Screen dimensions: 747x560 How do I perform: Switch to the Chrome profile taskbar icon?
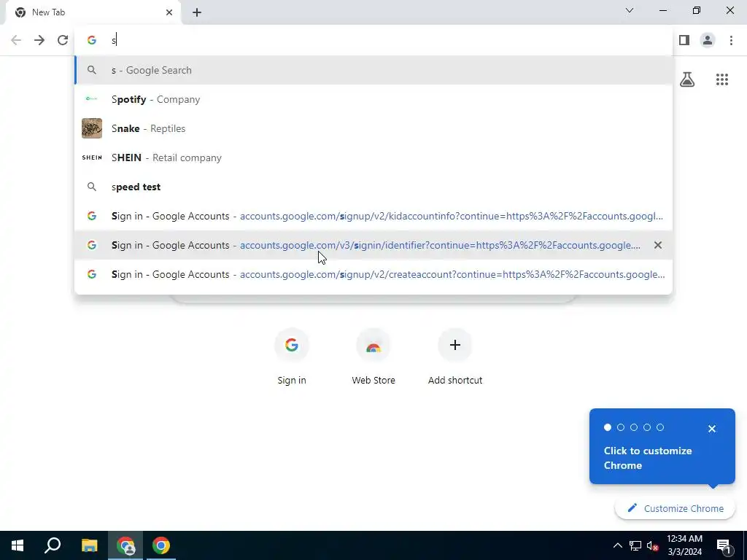[x=125, y=545]
